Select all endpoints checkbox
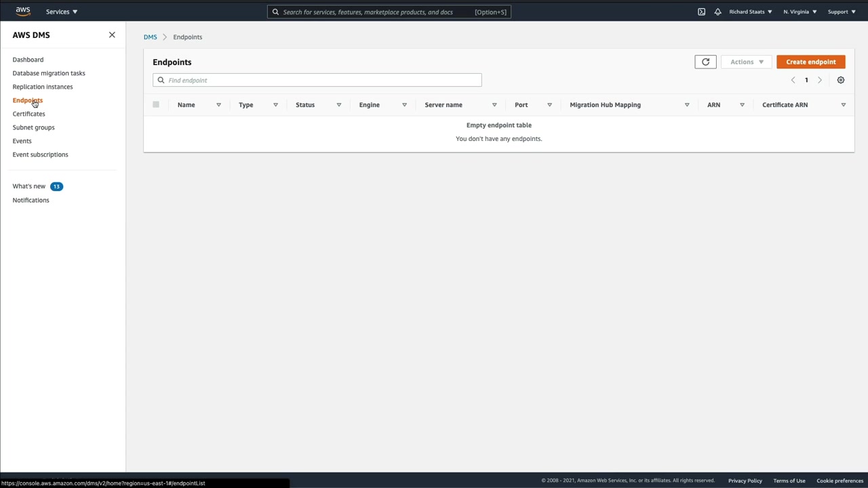This screenshot has width=868, height=488. coord(156,104)
